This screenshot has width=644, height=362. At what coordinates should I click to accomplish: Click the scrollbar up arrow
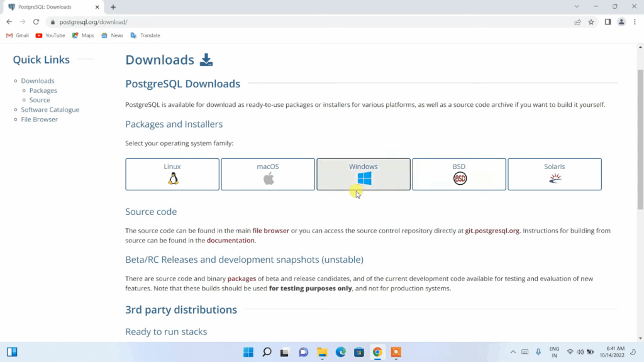(x=640, y=47)
